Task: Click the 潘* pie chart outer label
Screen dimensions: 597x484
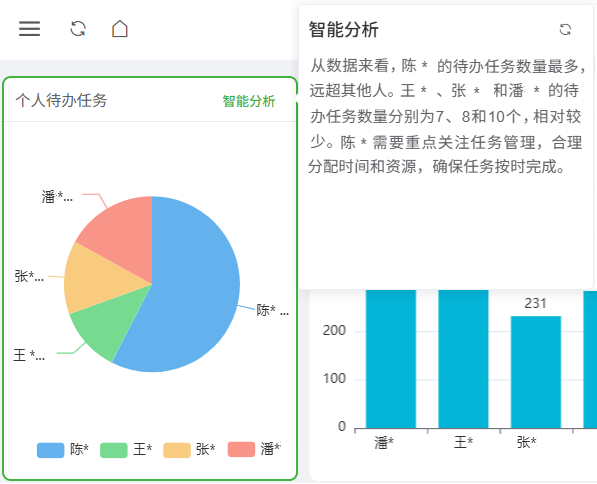Action: 57,197
